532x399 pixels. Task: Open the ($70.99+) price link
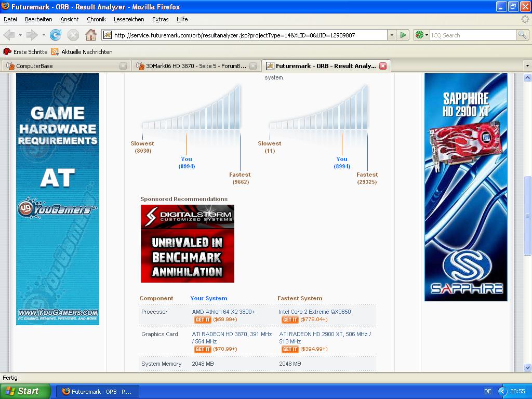pos(225,349)
